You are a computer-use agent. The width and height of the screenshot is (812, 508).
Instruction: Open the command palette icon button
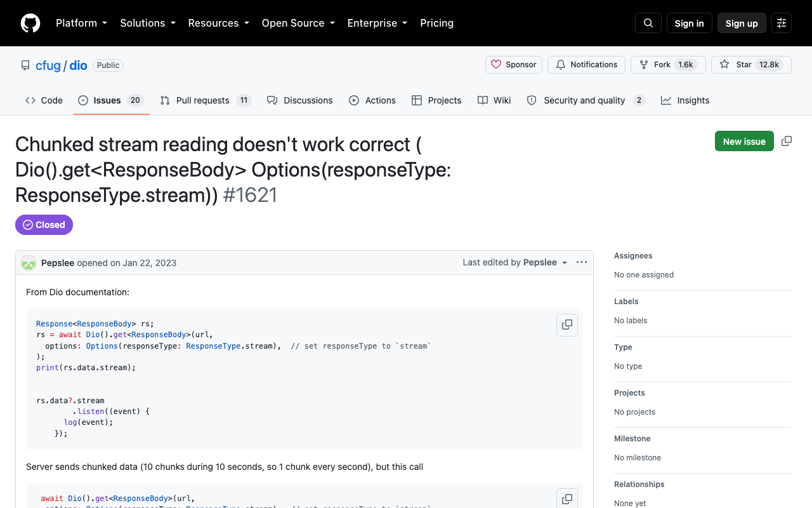(x=782, y=23)
